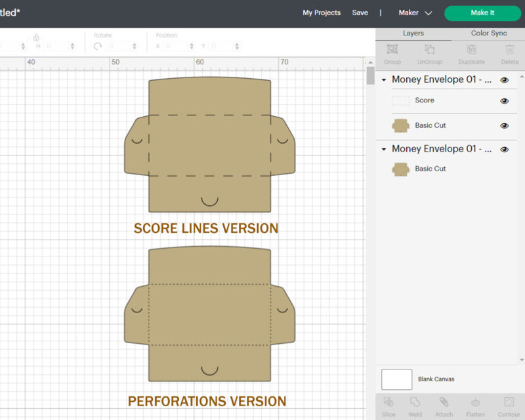Toggle visibility of first Basic Cut layer

click(x=504, y=126)
